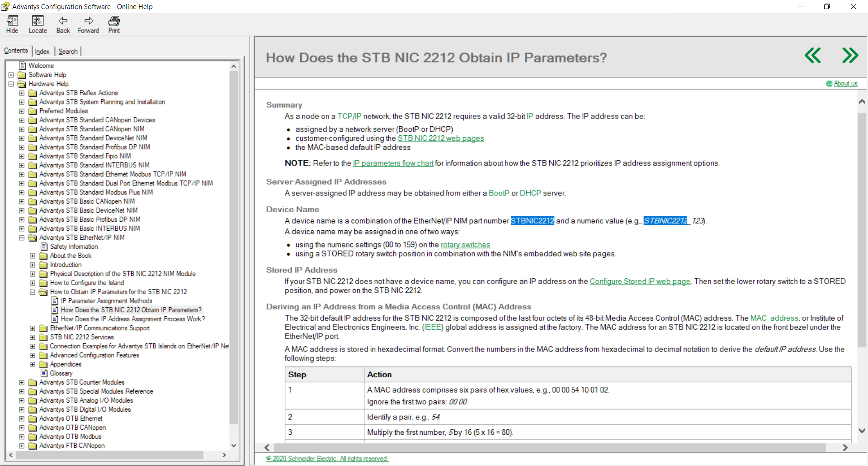868x466 pixels.
Task: Click the Software Help book icon
Action: [22, 75]
